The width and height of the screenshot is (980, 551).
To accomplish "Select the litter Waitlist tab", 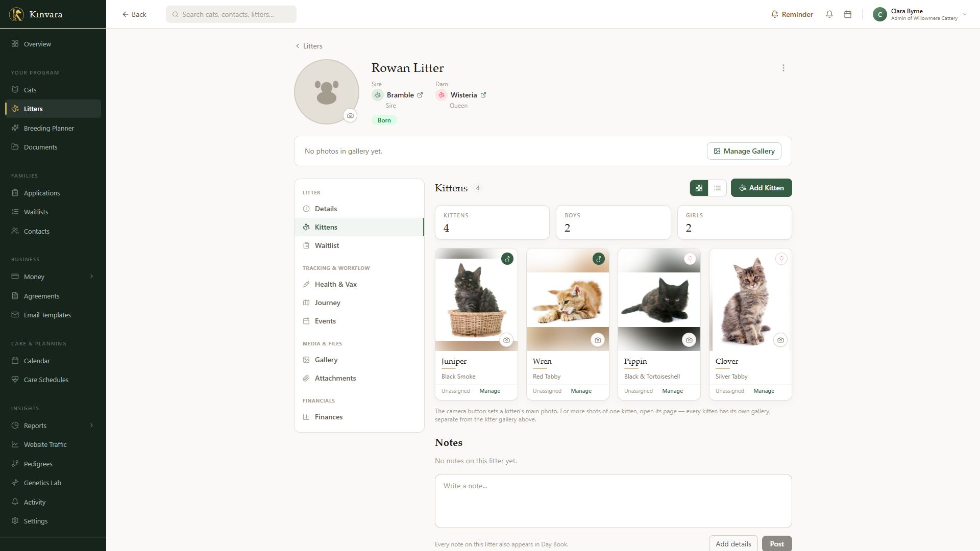I will (359, 245).
